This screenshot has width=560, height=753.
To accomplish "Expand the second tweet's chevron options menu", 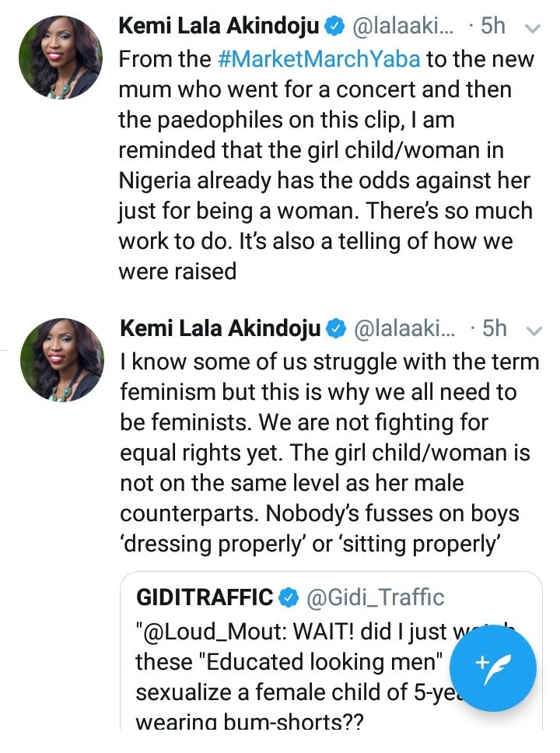I will (x=534, y=331).
